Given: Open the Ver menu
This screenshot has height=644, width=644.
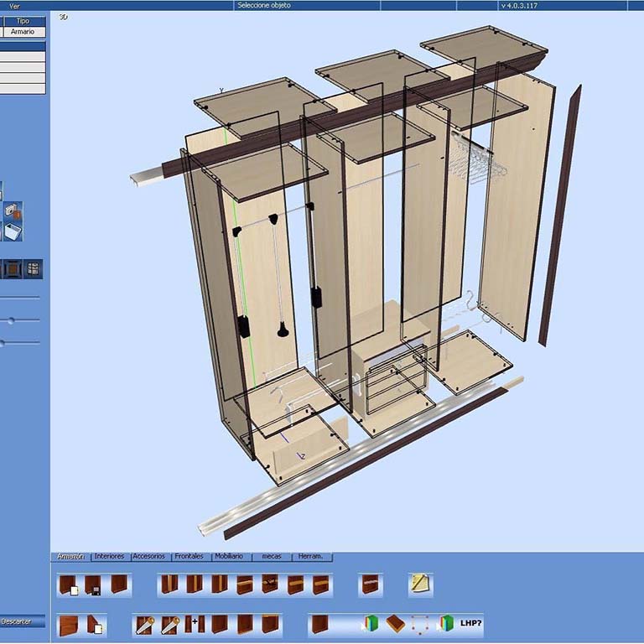Looking at the screenshot, I should pos(14,6).
